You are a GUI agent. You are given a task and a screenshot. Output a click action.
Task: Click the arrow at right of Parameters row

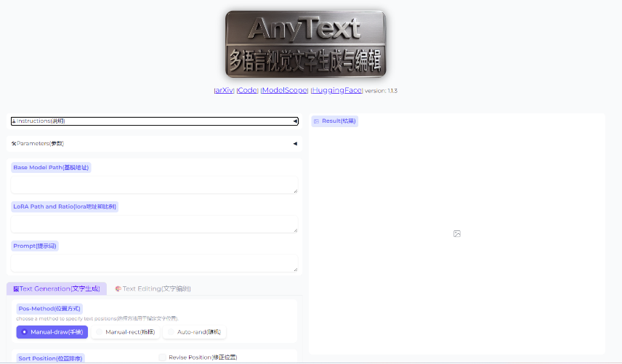pyautogui.click(x=295, y=144)
